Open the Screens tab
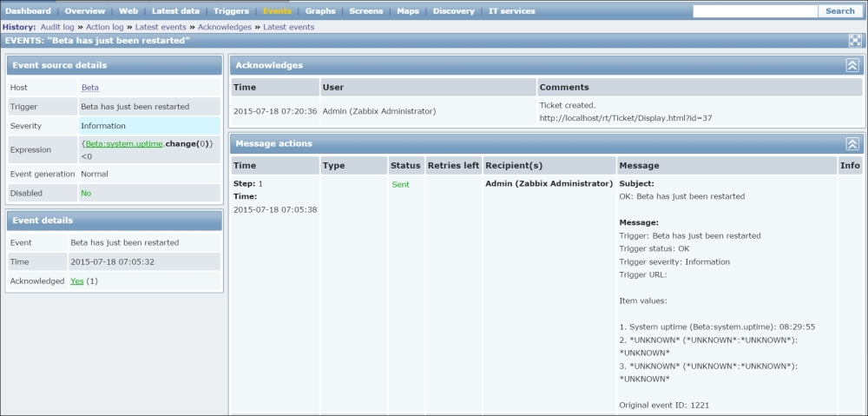 click(365, 11)
